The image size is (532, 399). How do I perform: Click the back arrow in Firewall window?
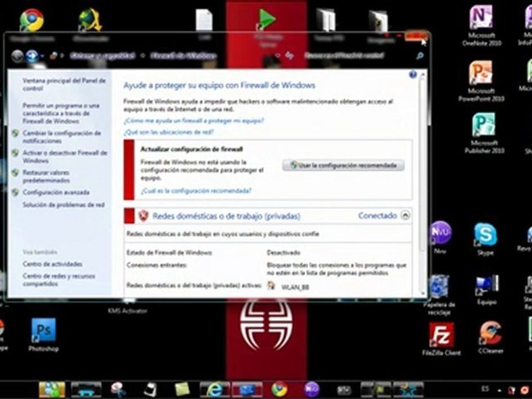pos(17,56)
